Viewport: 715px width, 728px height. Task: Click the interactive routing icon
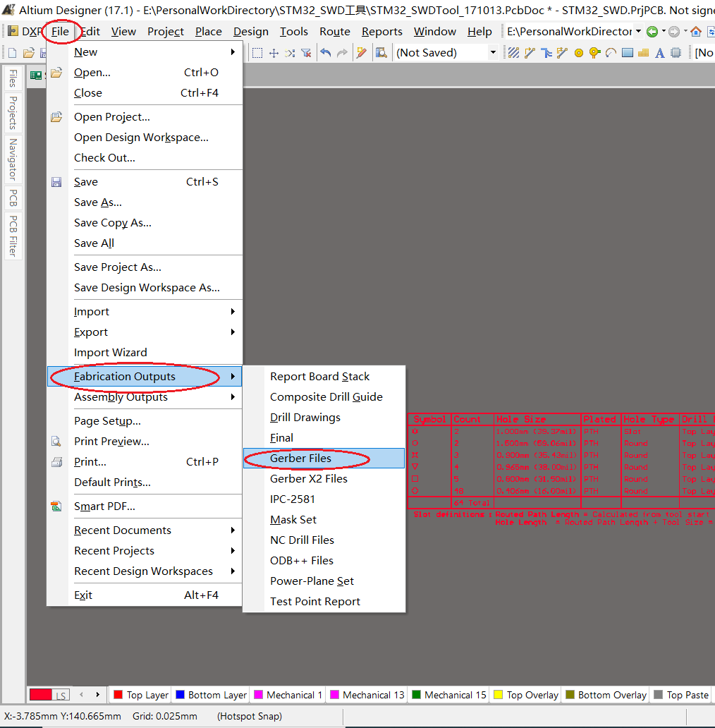(x=530, y=53)
